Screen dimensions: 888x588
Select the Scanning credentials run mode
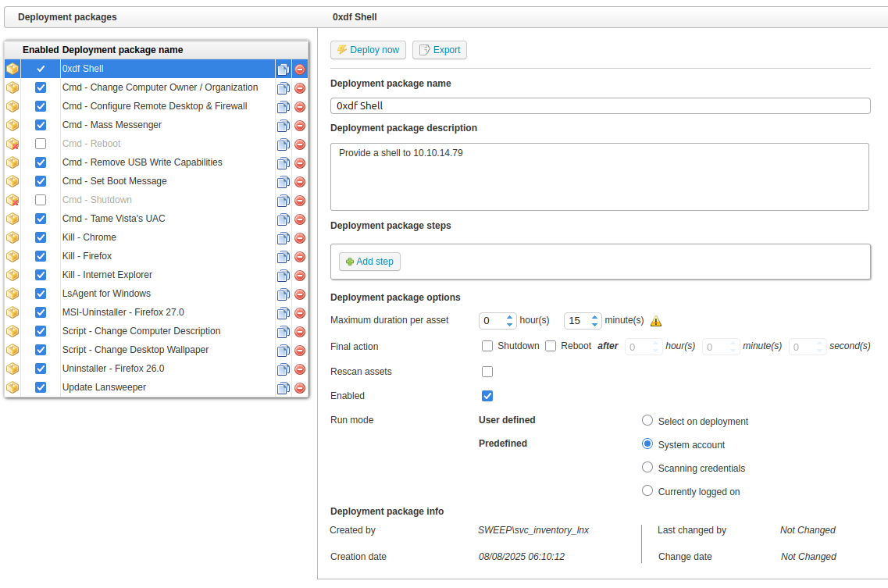pyautogui.click(x=647, y=468)
